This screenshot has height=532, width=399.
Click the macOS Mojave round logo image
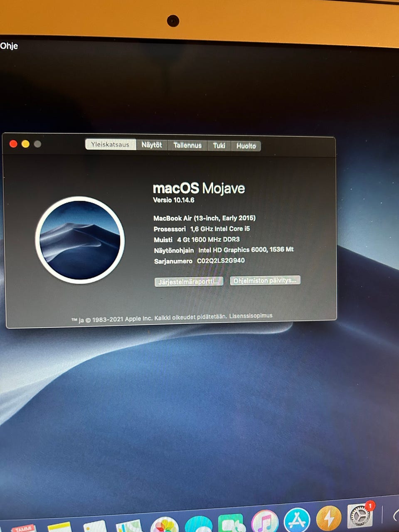point(80,240)
